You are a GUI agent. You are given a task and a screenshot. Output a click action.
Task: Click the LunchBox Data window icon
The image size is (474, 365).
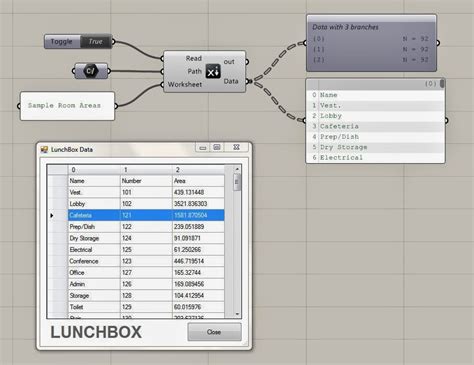tap(44, 150)
